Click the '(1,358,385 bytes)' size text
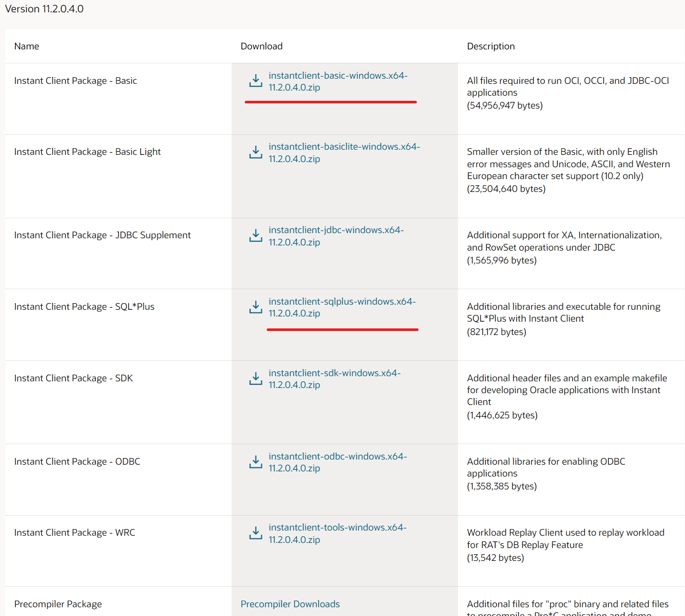This screenshot has width=685, height=616. pos(502,486)
